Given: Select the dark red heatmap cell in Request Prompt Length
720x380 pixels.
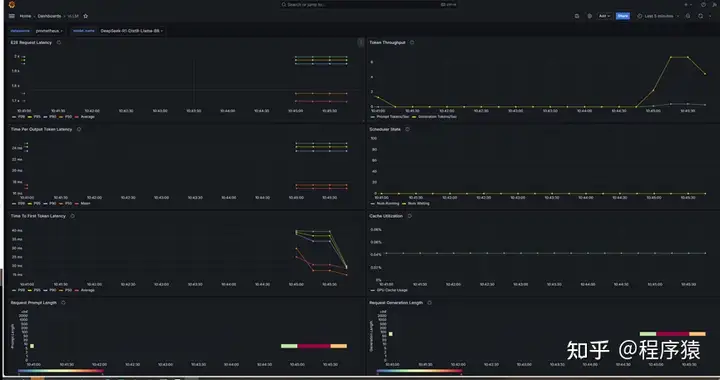Looking at the screenshot, I should (x=314, y=346).
